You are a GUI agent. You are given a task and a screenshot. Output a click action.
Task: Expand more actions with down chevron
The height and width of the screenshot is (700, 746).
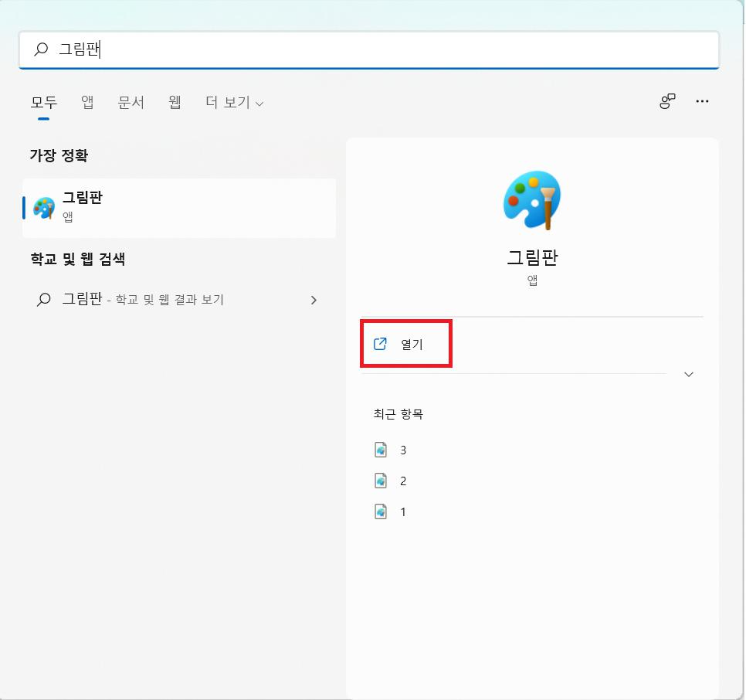688,375
